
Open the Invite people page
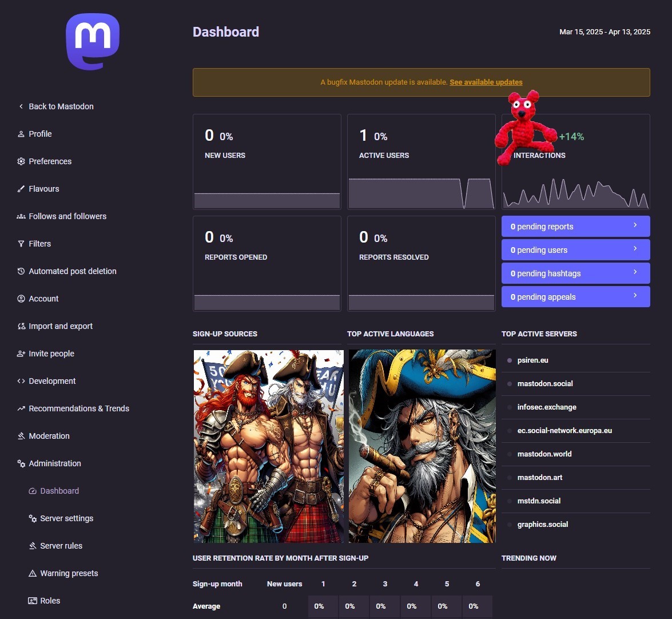click(51, 353)
